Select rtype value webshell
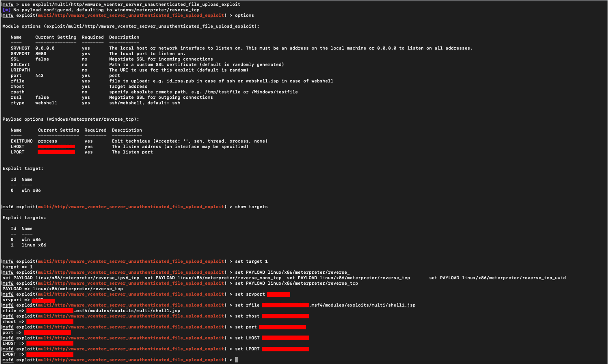Viewport: 608px width, 364px height. click(46, 103)
